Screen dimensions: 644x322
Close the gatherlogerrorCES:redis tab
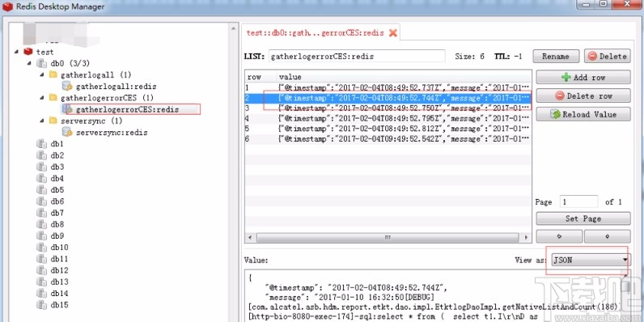(x=393, y=33)
